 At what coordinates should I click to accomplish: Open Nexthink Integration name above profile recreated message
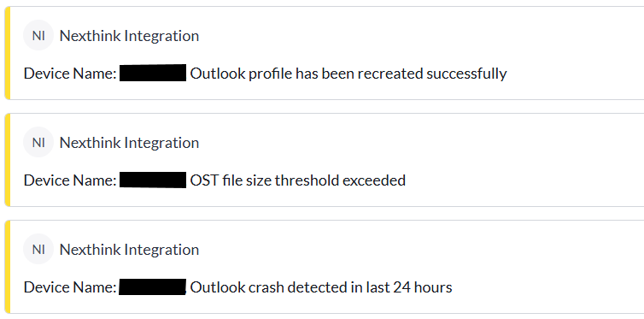pos(129,36)
